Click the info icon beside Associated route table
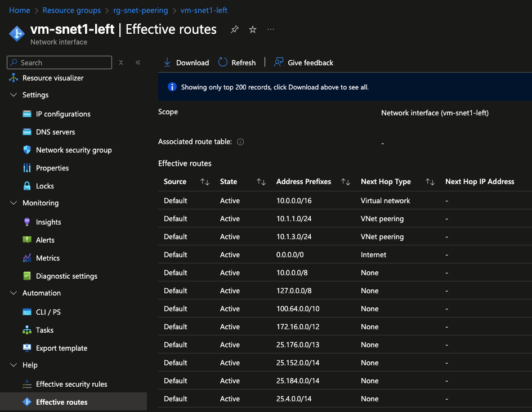The height and width of the screenshot is (412, 532). click(x=240, y=142)
